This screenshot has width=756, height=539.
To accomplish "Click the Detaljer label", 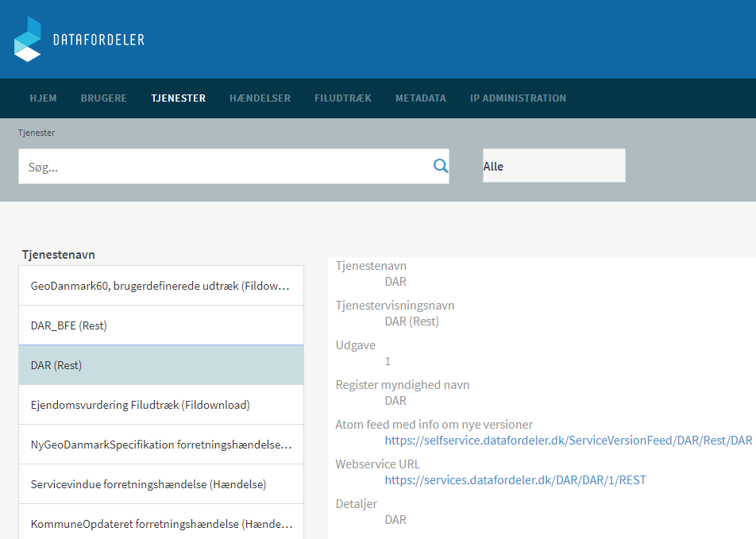I will [x=357, y=504].
